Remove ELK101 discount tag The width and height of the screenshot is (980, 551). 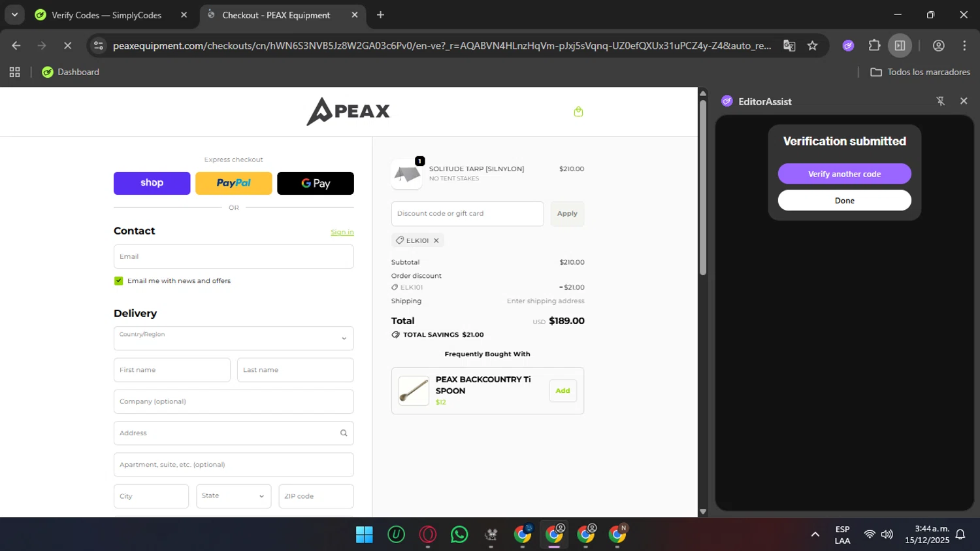point(436,241)
